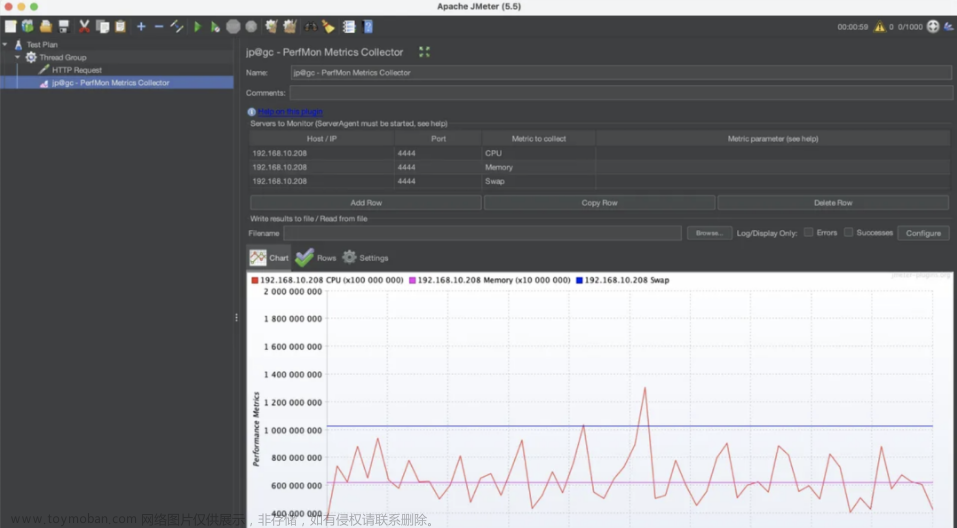Viewport: 957px width, 528px height.
Task: Select the Thread Group tree item
Action: [x=63, y=57]
